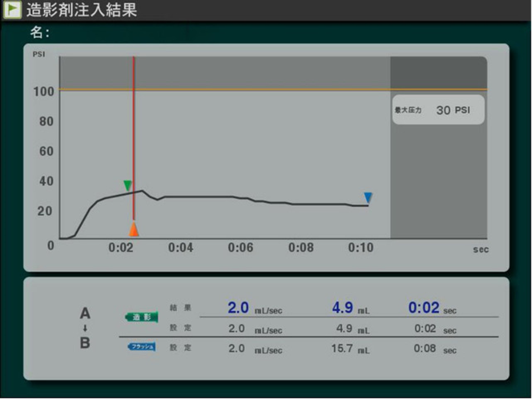Screen dimensions: 532x399
Task: Click the letter A in the phase sequence
Action: (85, 313)
